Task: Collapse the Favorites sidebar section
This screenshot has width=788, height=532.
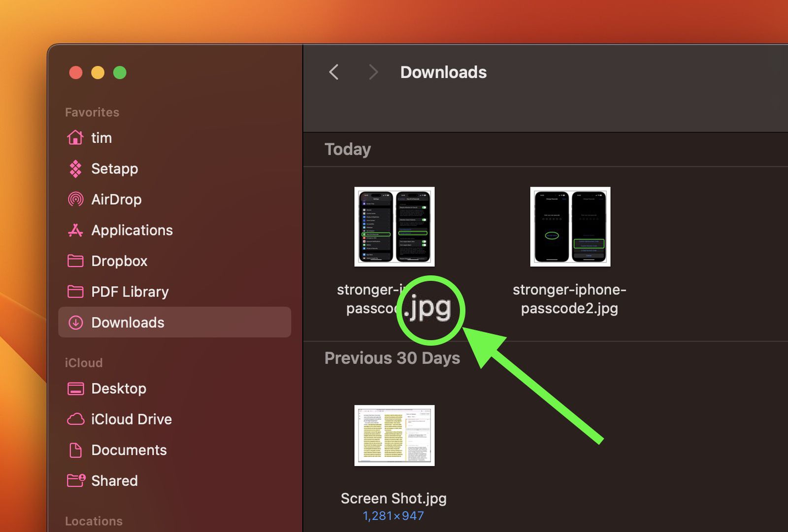Action: (92, 112)
